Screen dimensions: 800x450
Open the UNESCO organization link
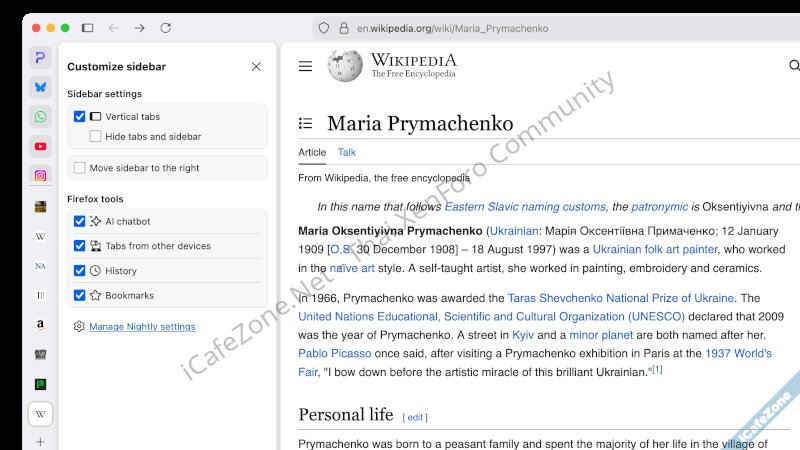[491, 317]
